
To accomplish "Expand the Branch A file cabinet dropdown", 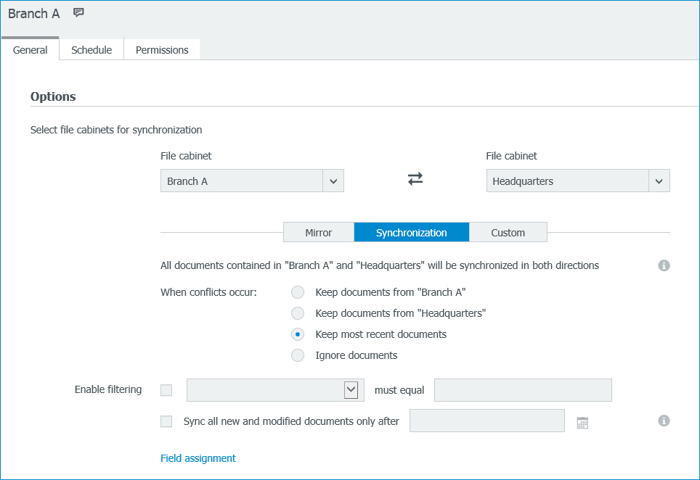I will coord(333,181).
